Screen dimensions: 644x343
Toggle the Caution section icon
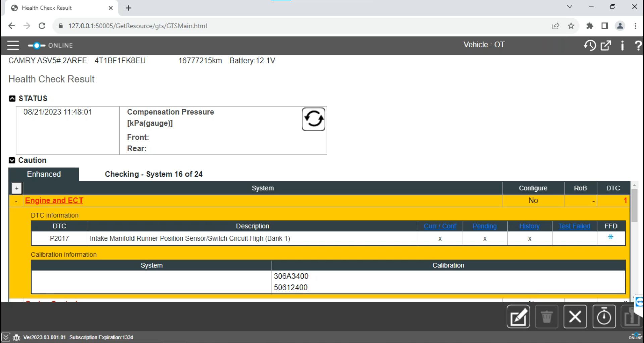point(12,160)
